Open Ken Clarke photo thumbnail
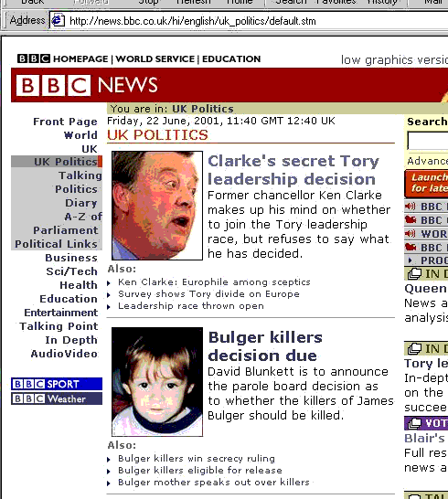The width and height of the screenshot is (448, 499). click(157, 206)
